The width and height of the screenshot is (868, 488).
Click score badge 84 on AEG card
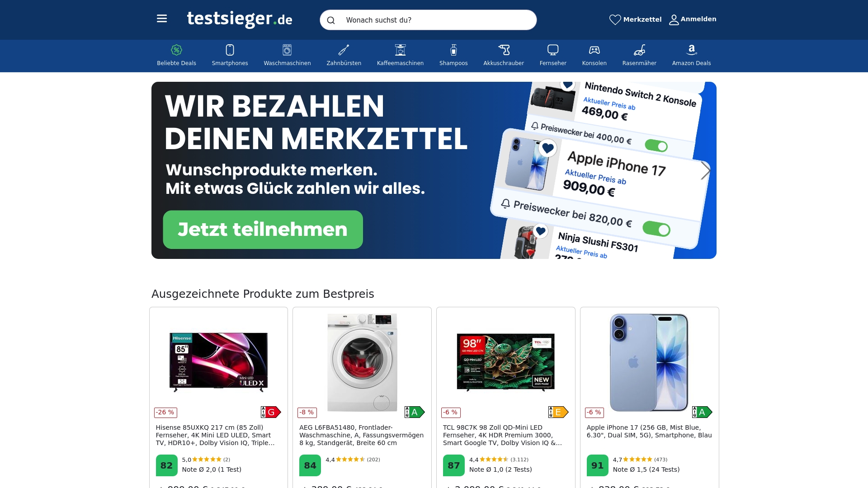coord(310,465)
